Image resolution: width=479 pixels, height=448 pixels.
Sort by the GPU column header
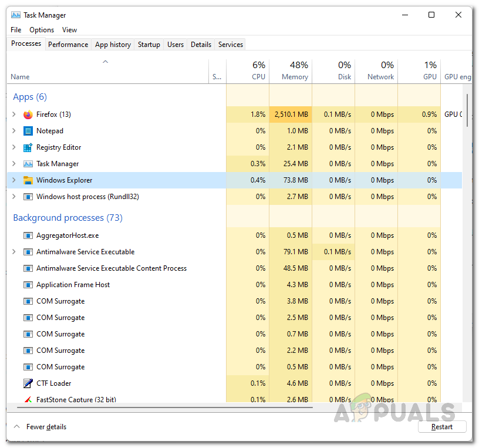click(419, 71)
